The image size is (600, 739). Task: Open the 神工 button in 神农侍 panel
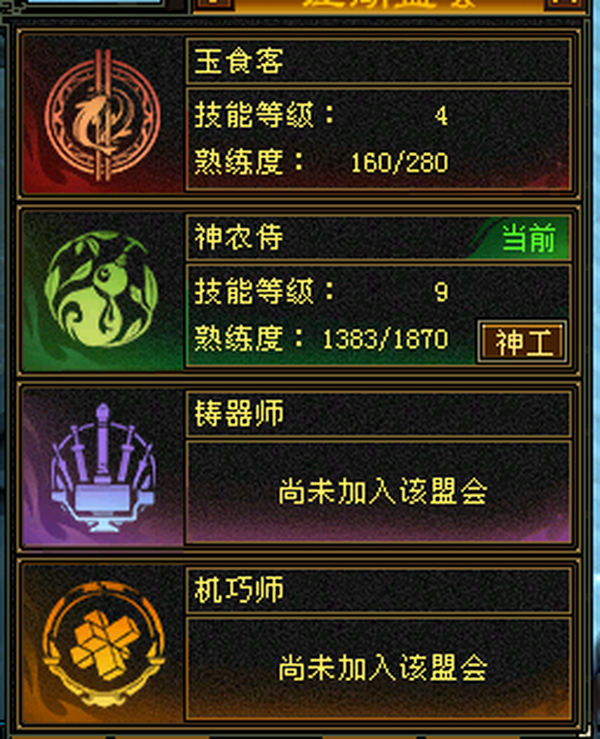click(x=523, y=342)
